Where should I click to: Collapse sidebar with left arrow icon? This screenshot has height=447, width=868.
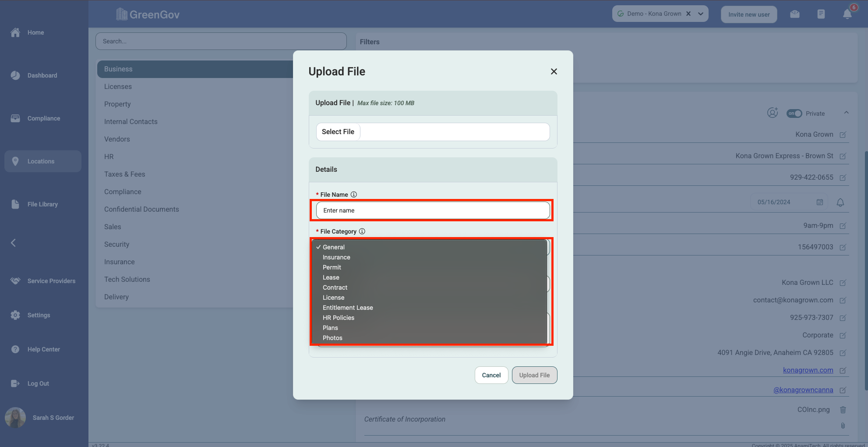(x=14, y=243)
